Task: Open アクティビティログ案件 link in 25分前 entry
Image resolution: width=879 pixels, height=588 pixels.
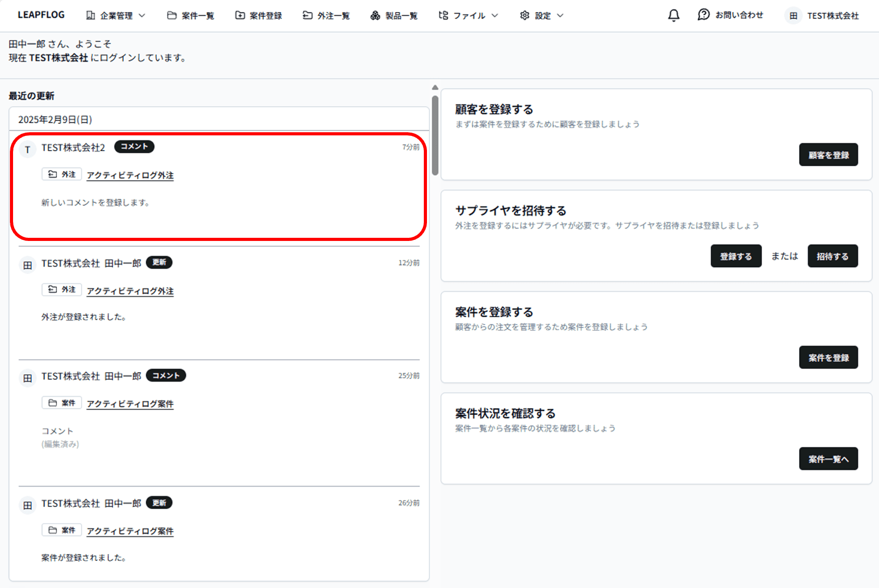Action: 130,404
